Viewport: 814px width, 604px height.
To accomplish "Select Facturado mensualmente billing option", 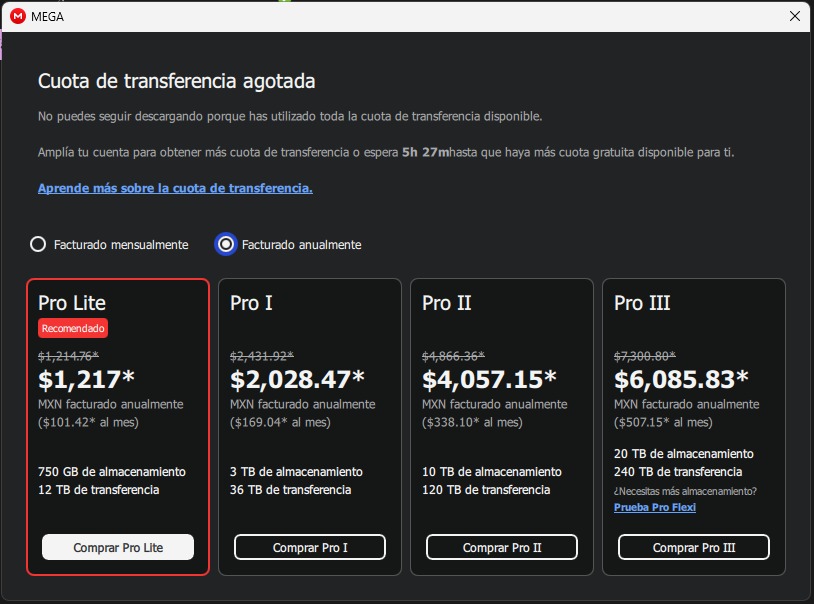I will [110, 244].
